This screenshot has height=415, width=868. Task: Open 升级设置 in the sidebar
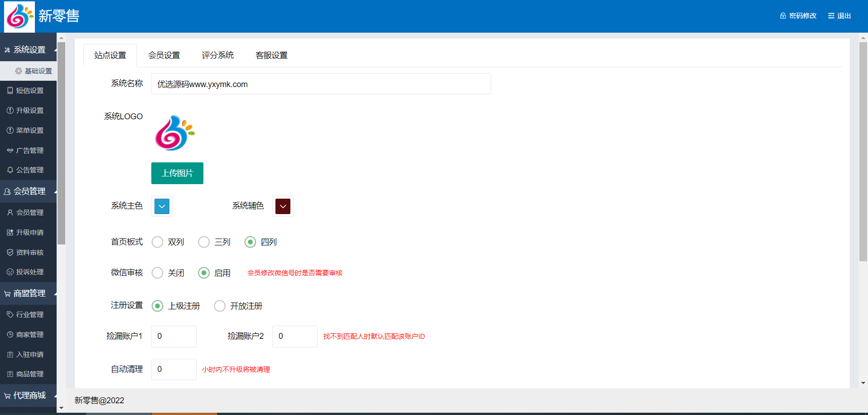[28, 111]
